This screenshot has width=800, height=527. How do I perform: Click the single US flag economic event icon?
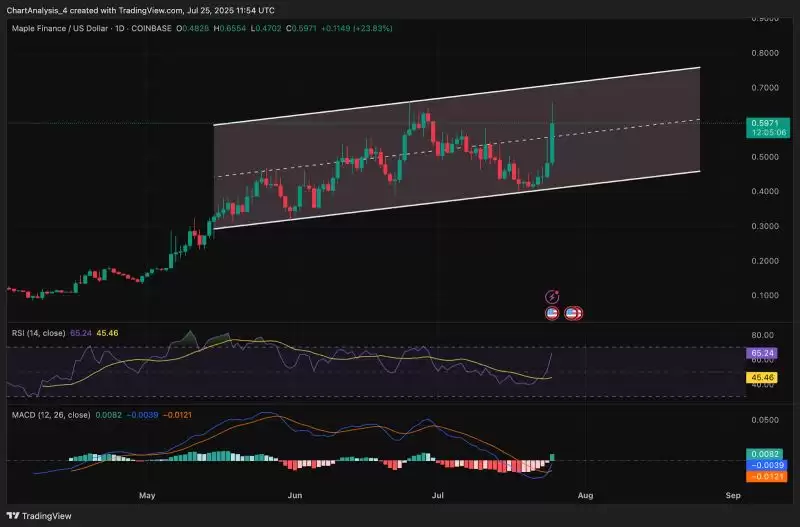551,313
